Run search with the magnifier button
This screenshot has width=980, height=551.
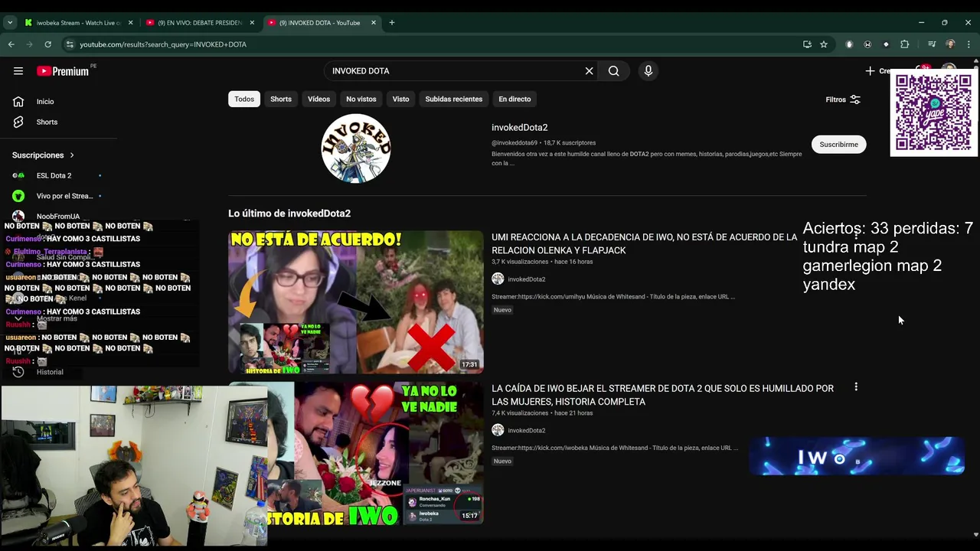[x=613, y=70]
